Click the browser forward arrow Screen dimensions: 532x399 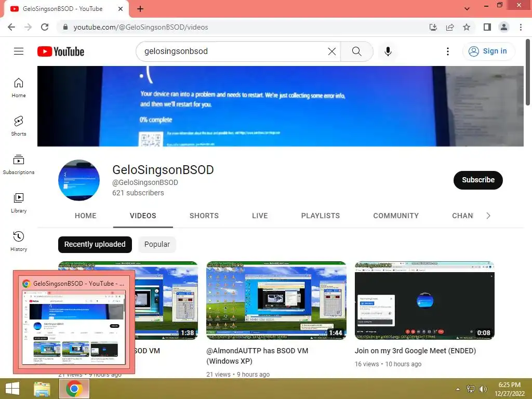[28, 27]
